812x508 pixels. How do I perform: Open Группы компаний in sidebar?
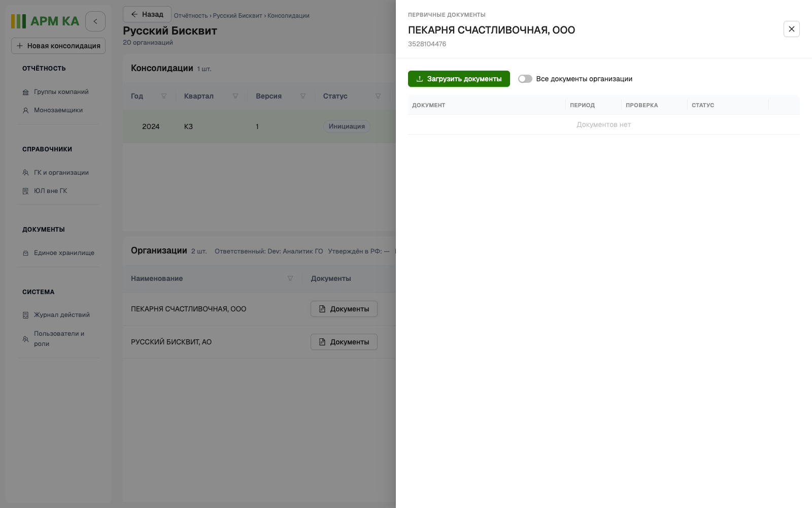[61, 92]
